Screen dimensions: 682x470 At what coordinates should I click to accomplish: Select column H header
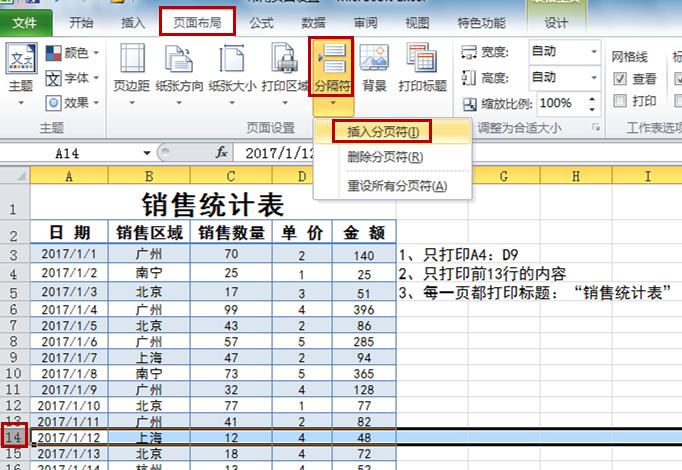point(576,176)
